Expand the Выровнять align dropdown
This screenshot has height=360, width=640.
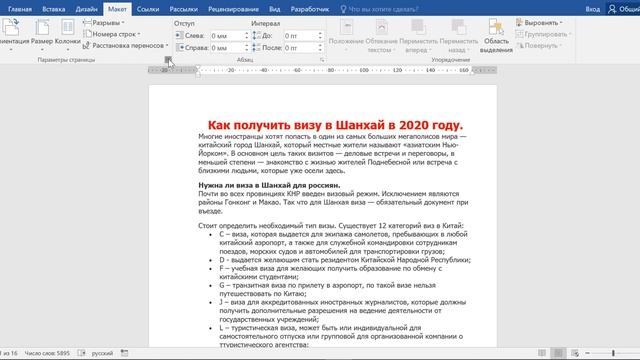540,23
